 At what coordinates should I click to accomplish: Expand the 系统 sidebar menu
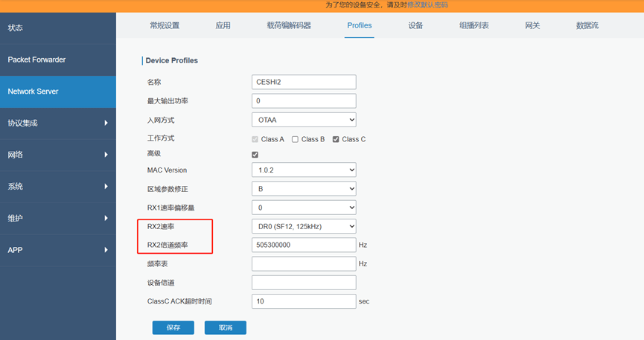[x=58, y=187]
